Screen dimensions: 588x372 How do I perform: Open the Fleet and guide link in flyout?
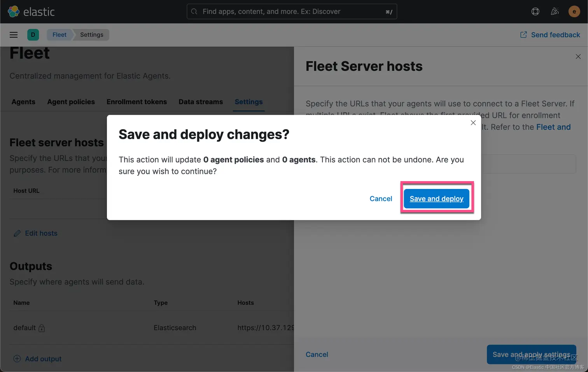(553, 127)
